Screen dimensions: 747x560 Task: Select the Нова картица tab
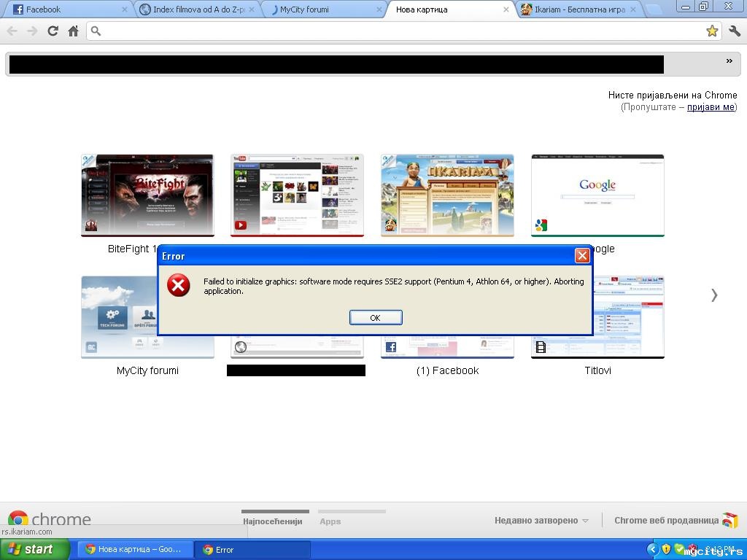[x=452, y=9]
